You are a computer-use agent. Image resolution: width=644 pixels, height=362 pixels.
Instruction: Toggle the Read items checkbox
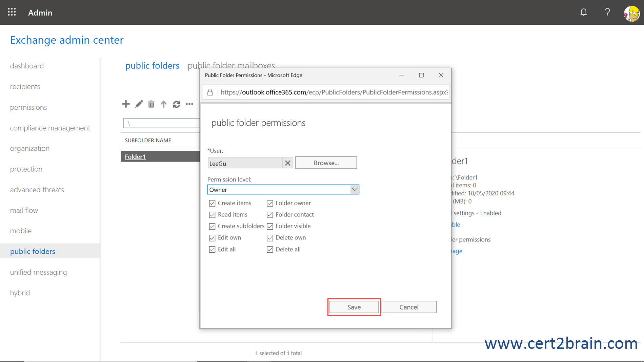click(212, 215)
